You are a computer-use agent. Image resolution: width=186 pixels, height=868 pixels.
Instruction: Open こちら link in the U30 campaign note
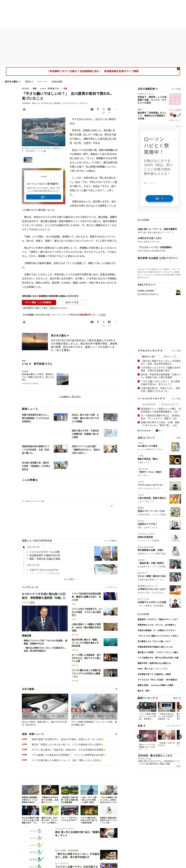[x=103, y=315]
